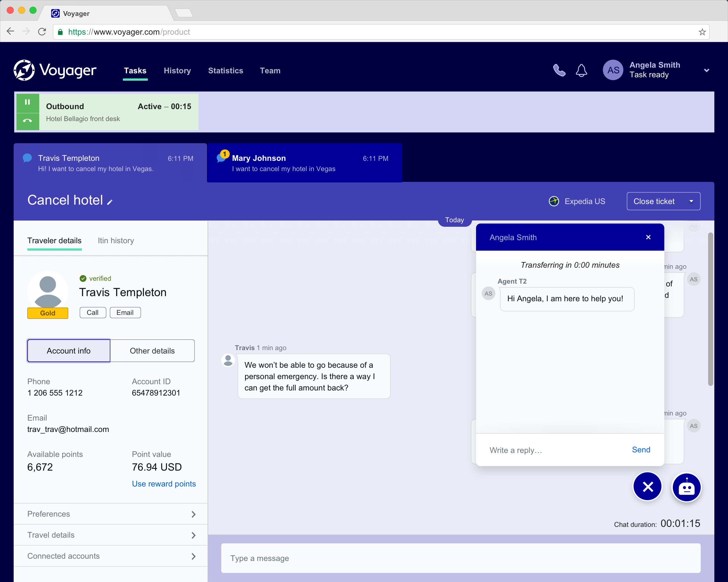
Task: Go to the Statistics menu
Action: pyautogui.click(x=226, y=70)
